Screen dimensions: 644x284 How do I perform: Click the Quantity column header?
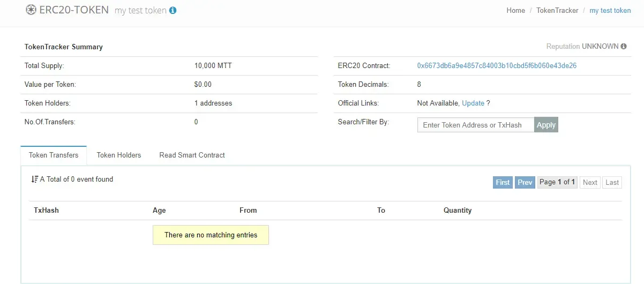click(x=458, y=211)
